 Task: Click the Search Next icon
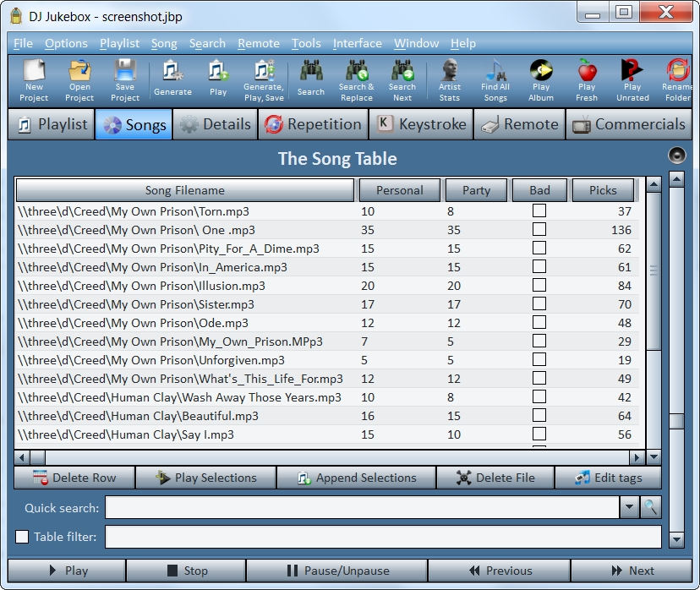(x=402, y=80)
